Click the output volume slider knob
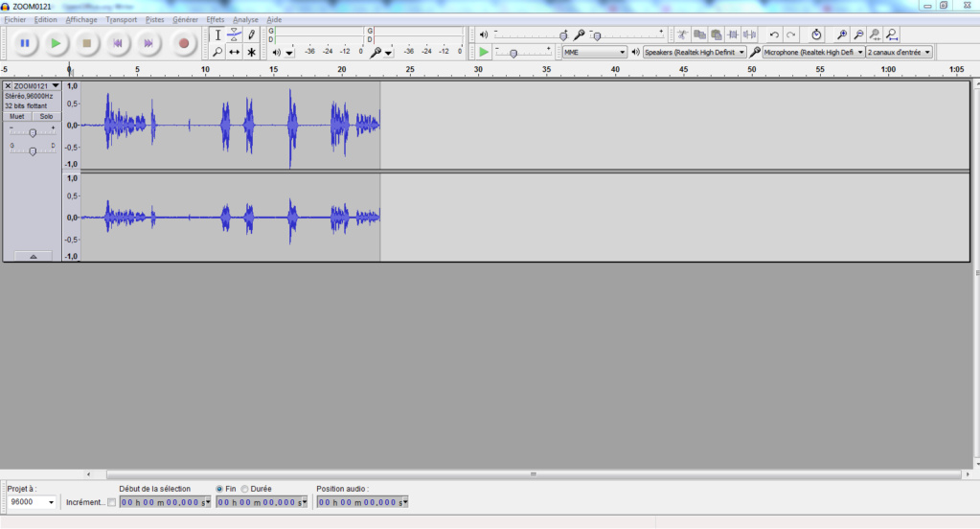 [x=563, y=36]
